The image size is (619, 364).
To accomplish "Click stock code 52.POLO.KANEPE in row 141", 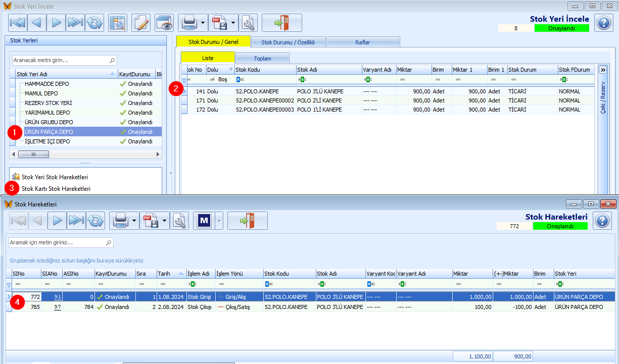I will click(x=257, y=91).
